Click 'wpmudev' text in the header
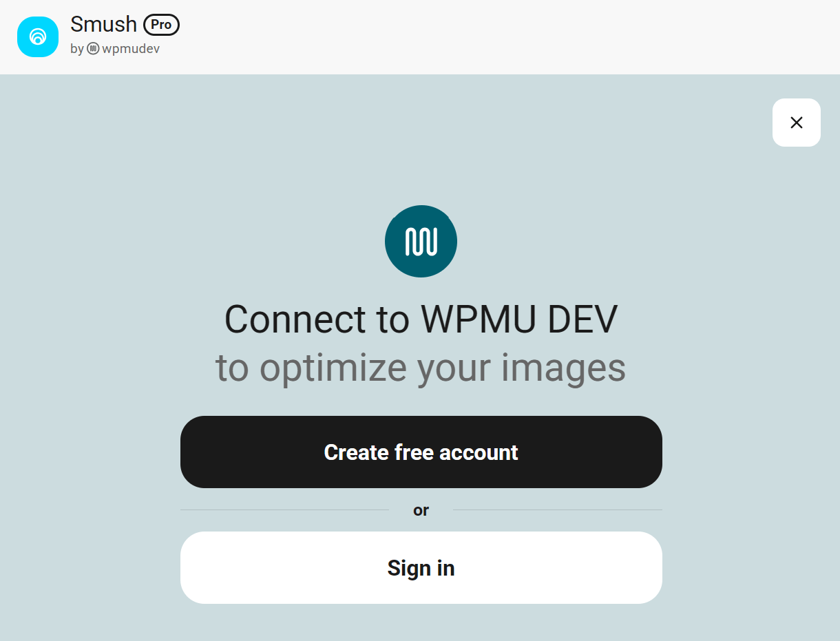840x641 pixels. [131, 49]
